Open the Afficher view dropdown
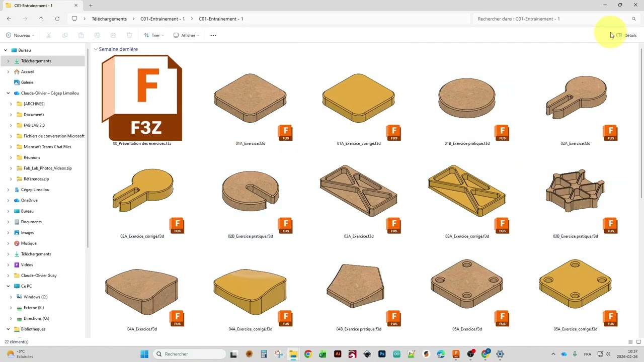644x362 pixels. coord(187,35)
